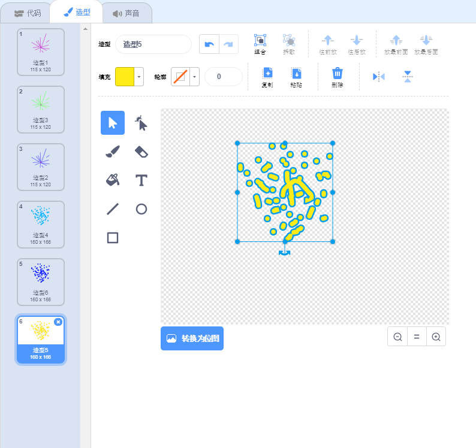The width and height of the screenshot is (476, 448).
Task: Click the 转换为位图 button
Action: 192,338
